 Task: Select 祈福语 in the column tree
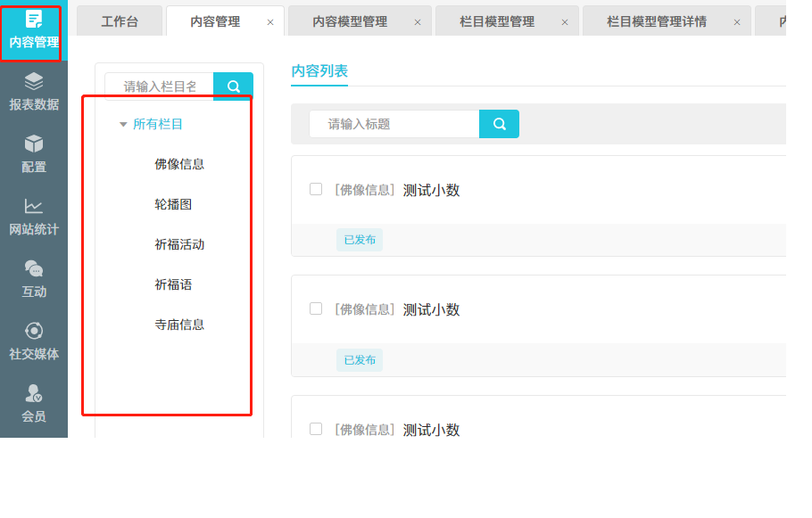click(x=173, y=284)
